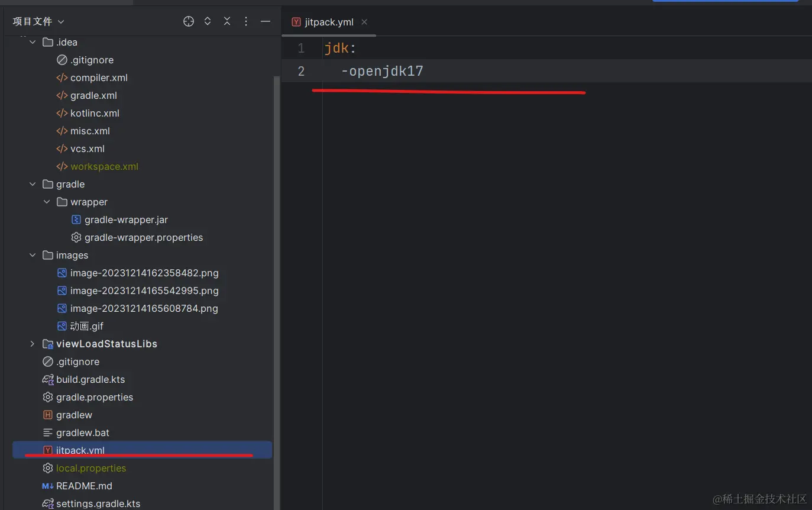The image size is (812, 510).
Task: Click the build.gradle.kts gradle icon
Action: (48, 379)
